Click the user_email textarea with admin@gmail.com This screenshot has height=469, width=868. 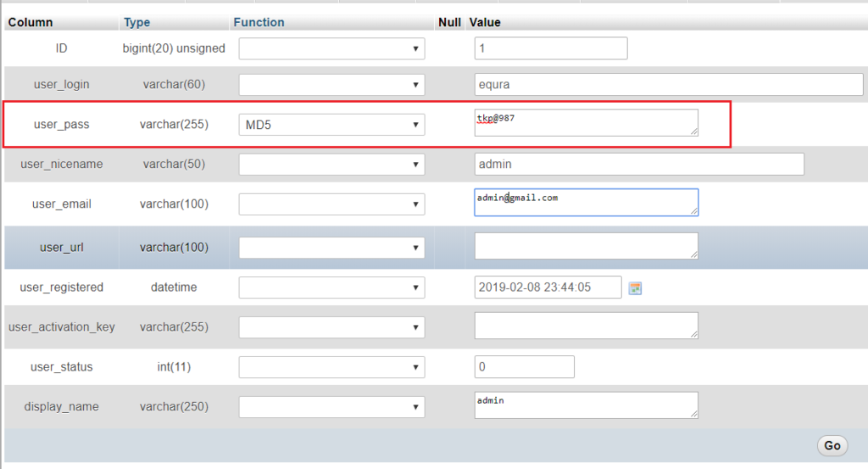587,202
